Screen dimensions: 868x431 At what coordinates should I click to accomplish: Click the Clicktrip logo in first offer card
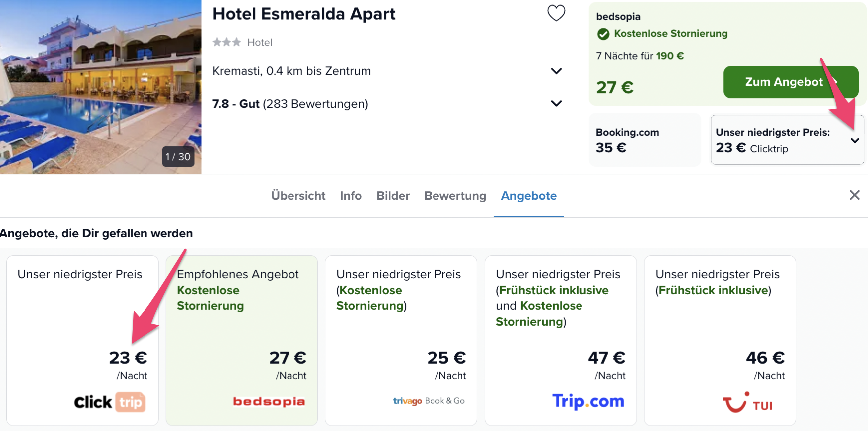point(110,402)
